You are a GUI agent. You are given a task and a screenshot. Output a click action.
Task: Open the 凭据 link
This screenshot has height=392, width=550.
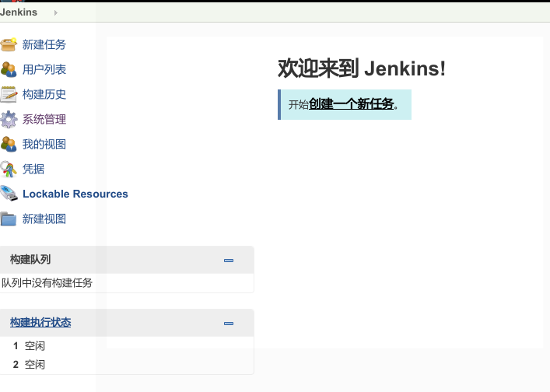point(33,169)
